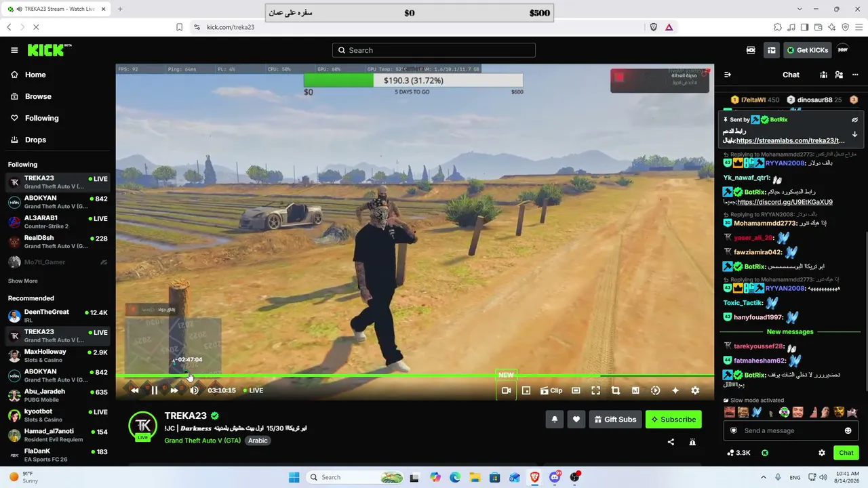The height and width of the screenshot is (488, 868).
Task: Open the emoji picker in chat
Action: click(848, 430)
